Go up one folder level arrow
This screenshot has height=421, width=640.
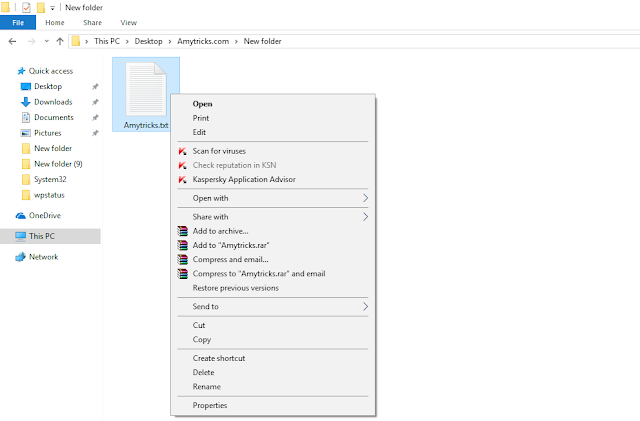point(60,41)
